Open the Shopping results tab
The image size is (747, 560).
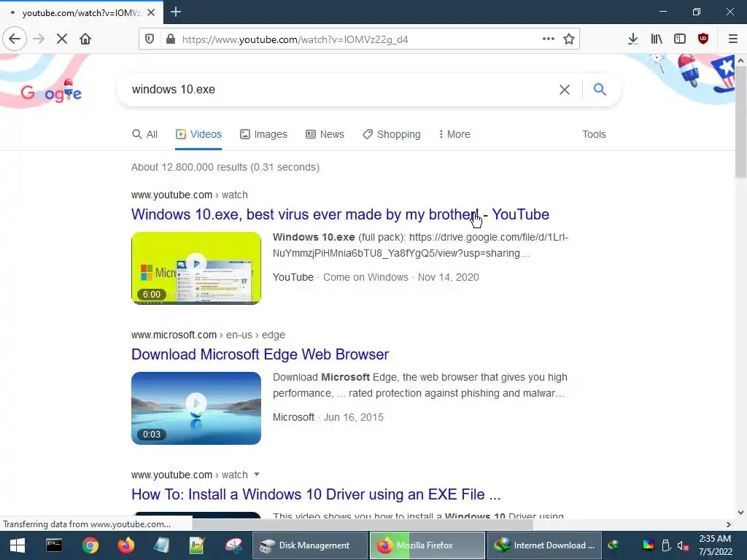pos(392,134)
